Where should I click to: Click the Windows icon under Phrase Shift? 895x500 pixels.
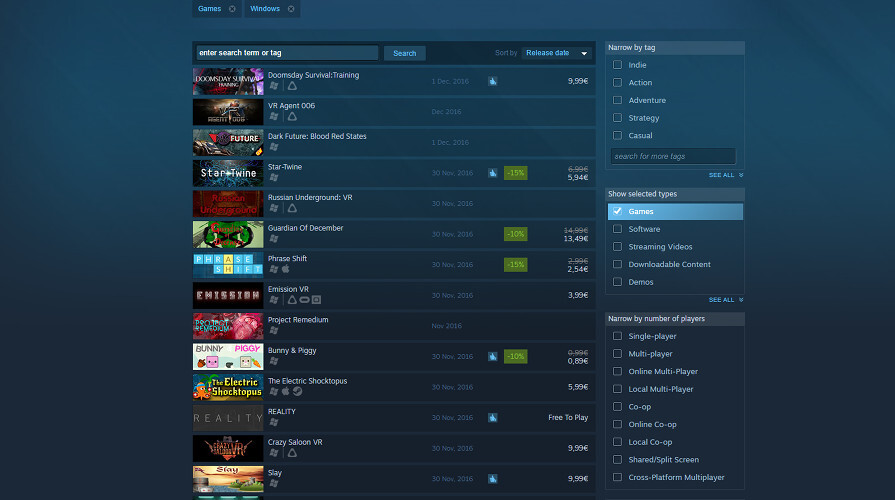(x=274, y=269)
